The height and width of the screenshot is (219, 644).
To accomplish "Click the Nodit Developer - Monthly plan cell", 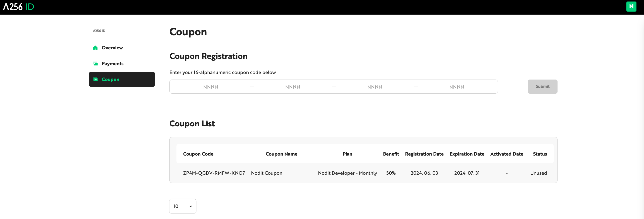I will click(x=347, y=173).
